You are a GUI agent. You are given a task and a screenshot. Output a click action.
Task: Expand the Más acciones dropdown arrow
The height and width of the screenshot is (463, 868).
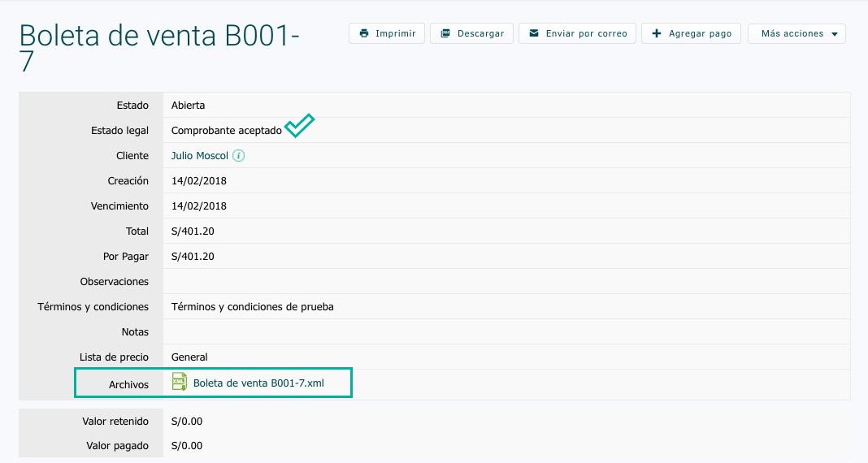[834, 34]
